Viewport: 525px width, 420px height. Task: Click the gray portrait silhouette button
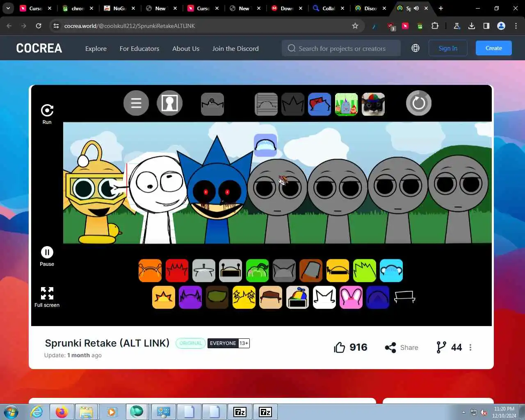pos(169,103)
